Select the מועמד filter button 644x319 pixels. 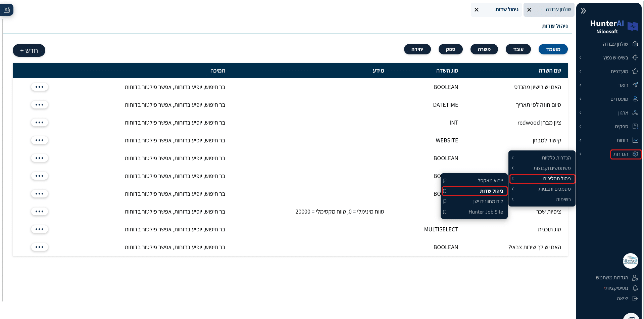[553, 49]
